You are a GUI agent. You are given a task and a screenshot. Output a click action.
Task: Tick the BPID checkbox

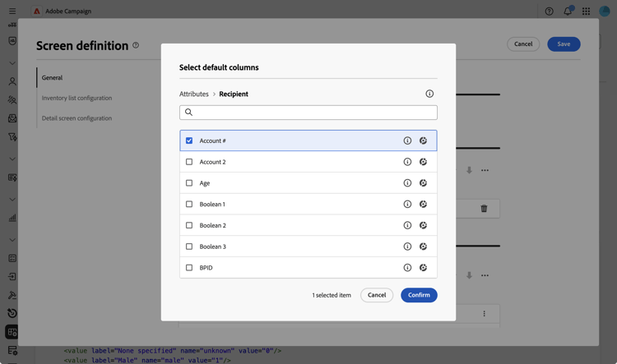[189, 268]
